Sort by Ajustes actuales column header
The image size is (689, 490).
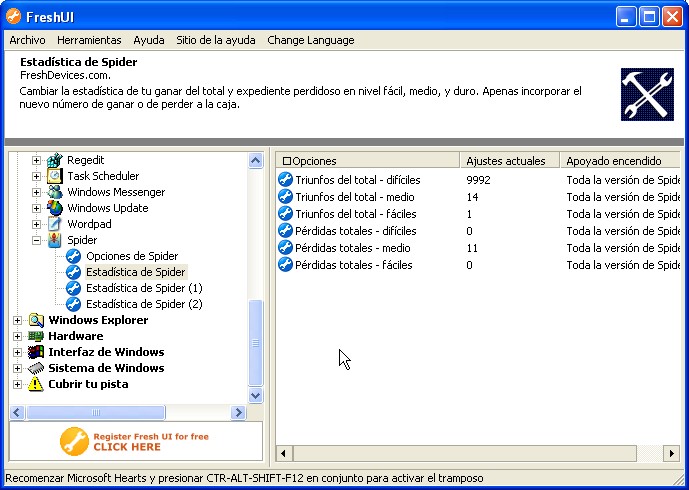(510, 161)
